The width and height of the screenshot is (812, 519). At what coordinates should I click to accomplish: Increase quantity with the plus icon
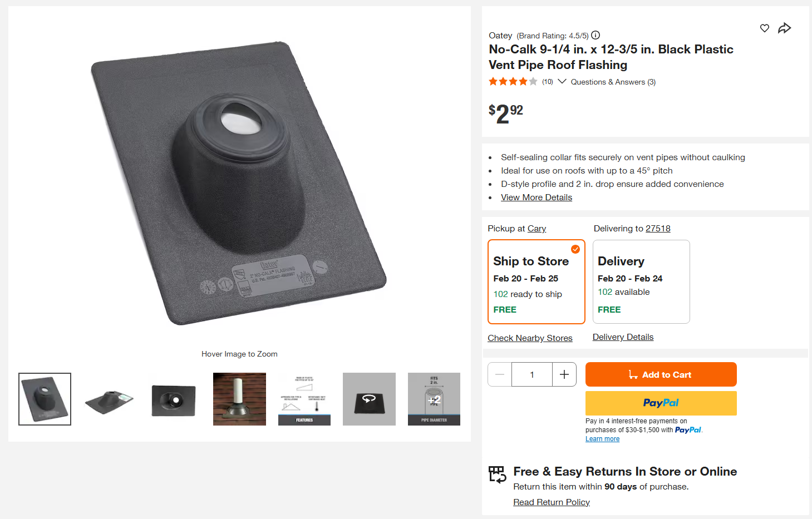564,374
